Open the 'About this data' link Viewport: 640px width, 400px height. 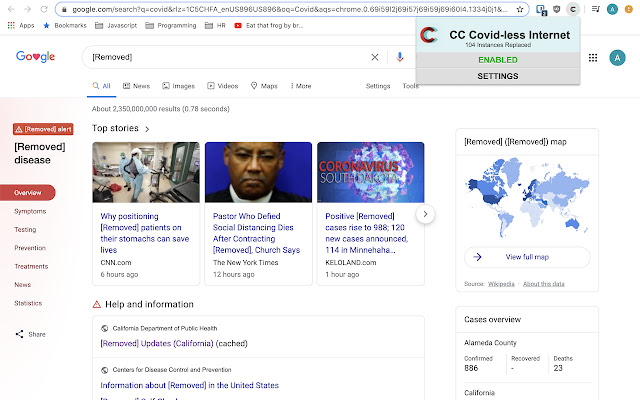click(544, 284)
